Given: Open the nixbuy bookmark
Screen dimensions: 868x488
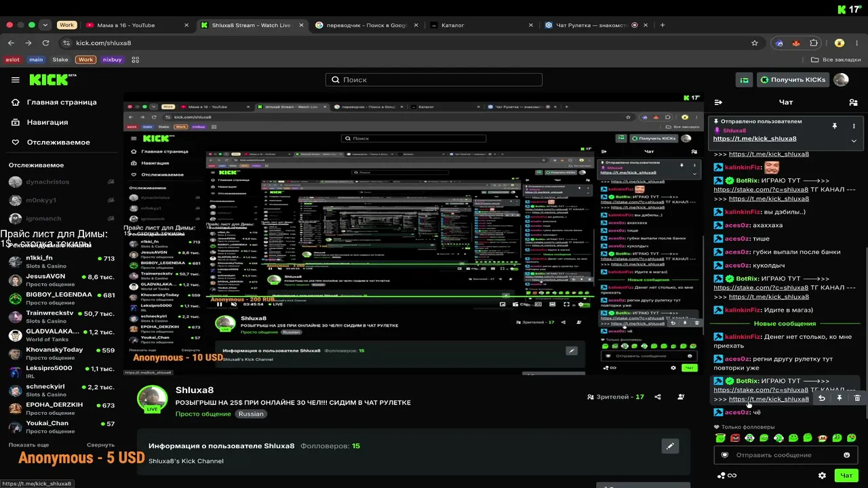Looking at the screenshot, I should [113, 60].
